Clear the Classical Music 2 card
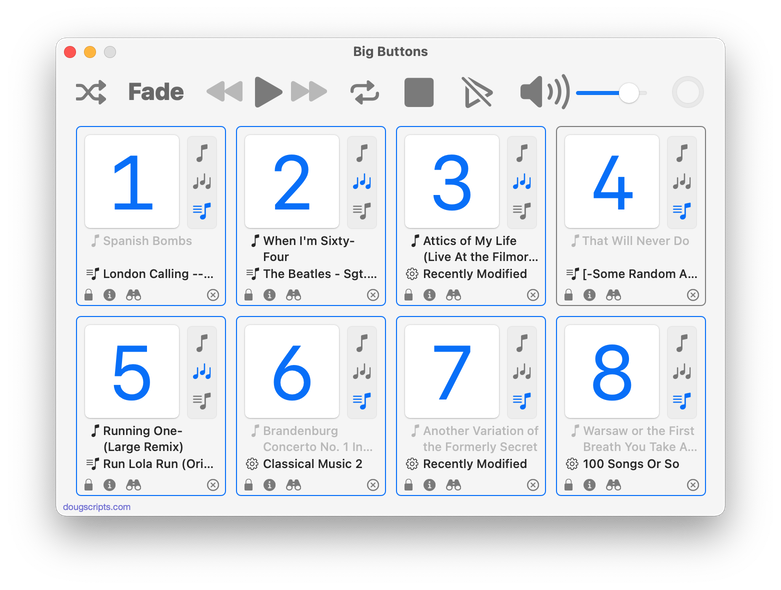Screen dimensions: 781x590 pos(373,485)
